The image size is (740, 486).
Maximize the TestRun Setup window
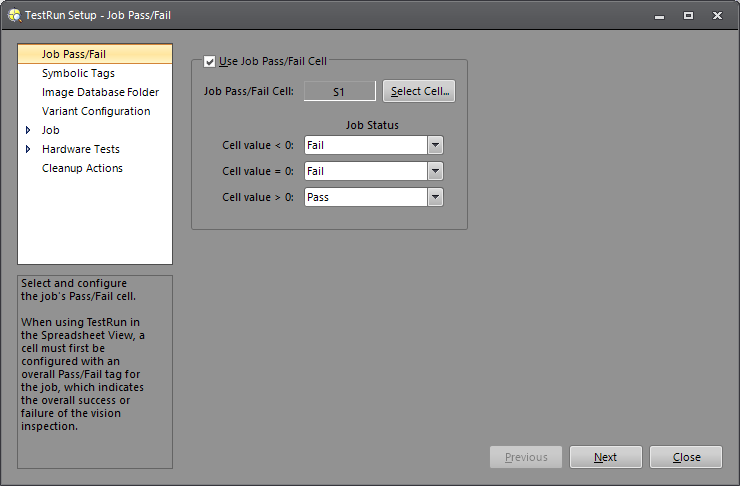point(688,15)
